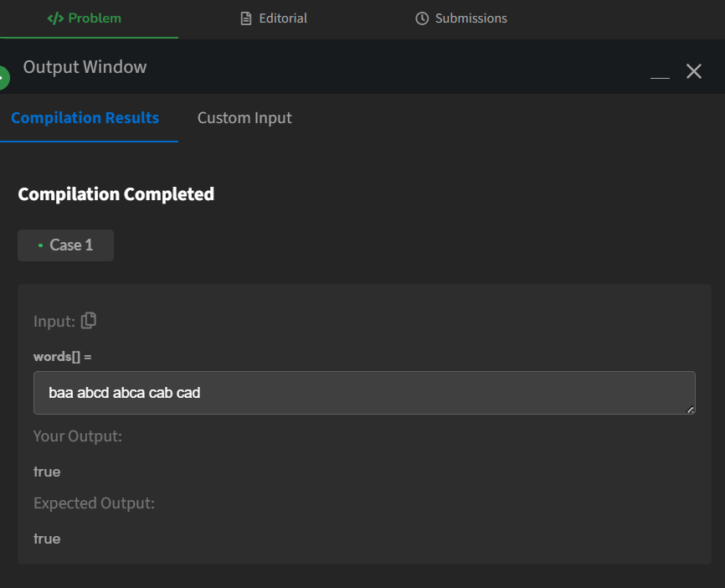Click the 'words[] =' label
The width and height of the screenshot is (725, 588).
(x=63, y=357)
